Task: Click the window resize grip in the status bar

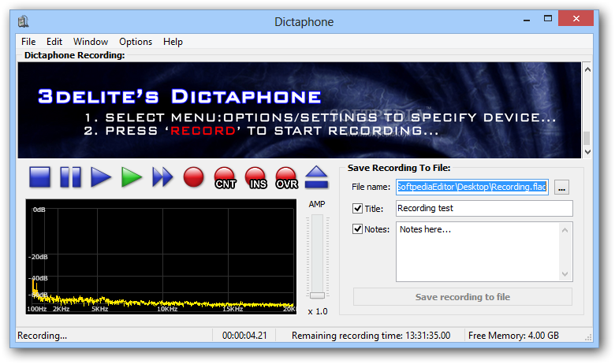Action: pyautogui.click(x=588, y=337)
